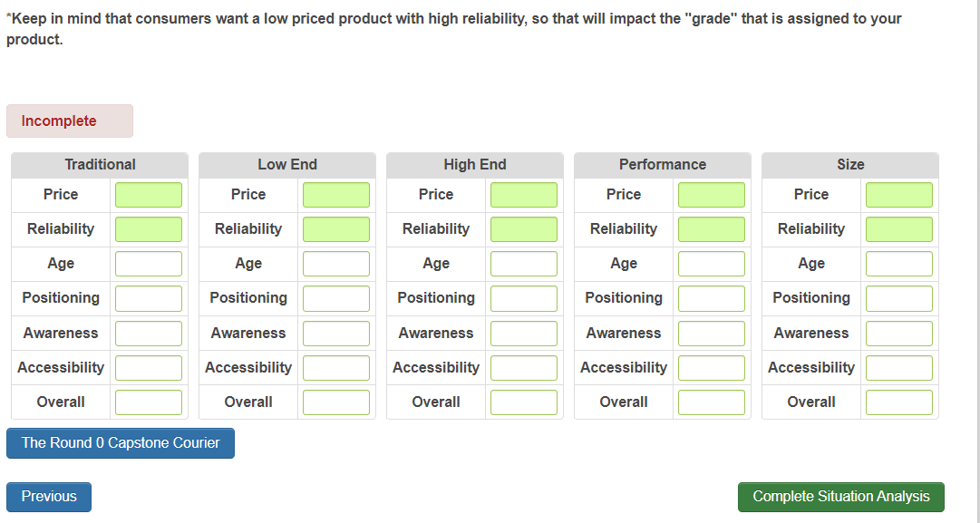
Task: Select the Size Accessibility field
Action: [x=899, y=368]
